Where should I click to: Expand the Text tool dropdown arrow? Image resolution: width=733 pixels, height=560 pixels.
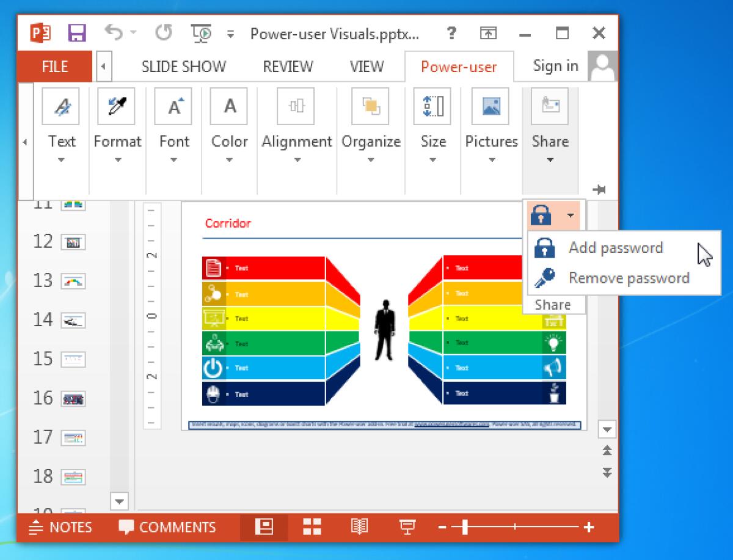tap(61, 161)
